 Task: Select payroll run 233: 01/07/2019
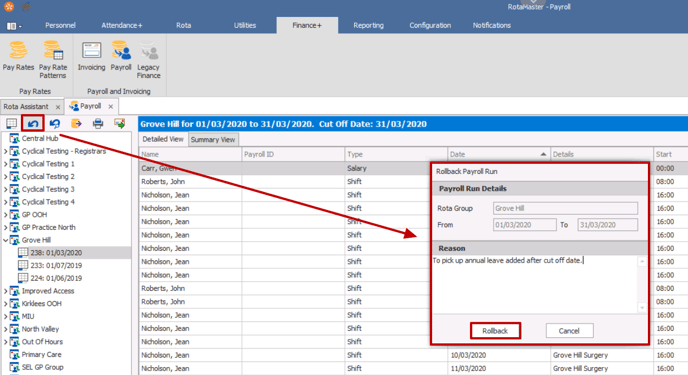point(56,266)
